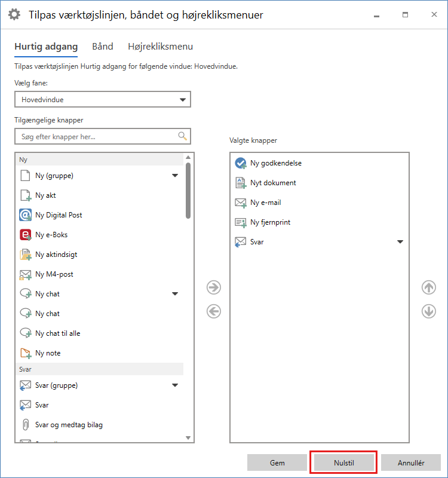Click the Ny Digital Post icon

25,215
